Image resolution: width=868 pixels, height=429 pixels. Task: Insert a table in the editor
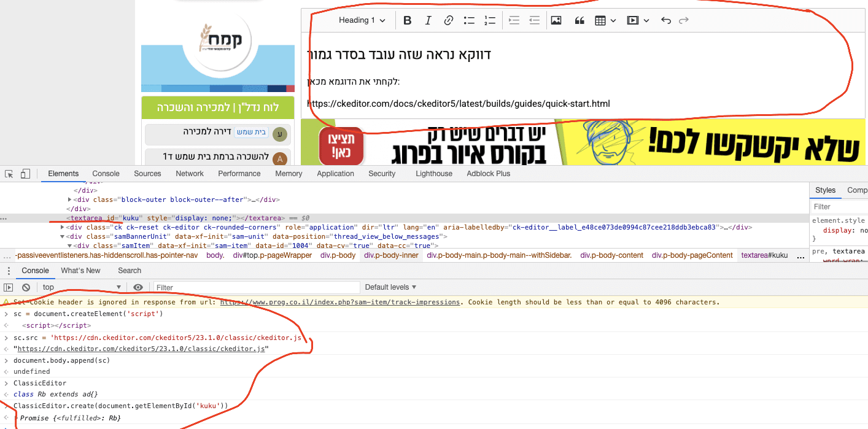coord(600,20)
